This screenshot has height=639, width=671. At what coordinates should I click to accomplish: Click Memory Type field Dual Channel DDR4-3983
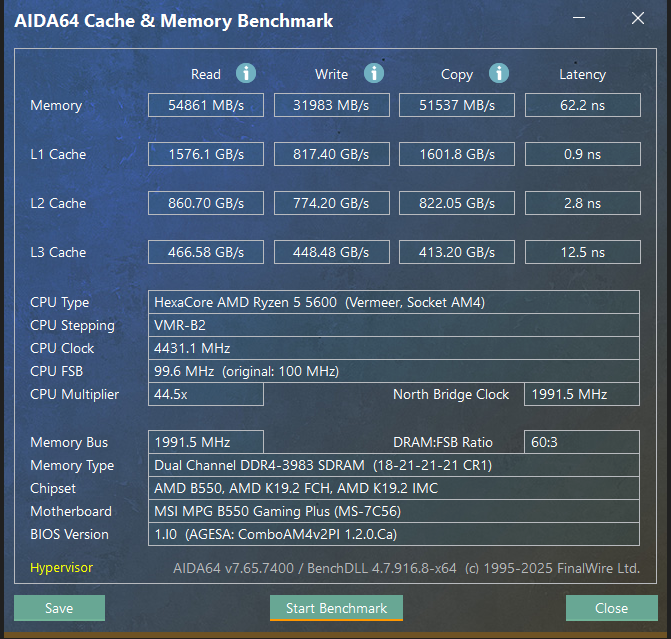point(394,465)
